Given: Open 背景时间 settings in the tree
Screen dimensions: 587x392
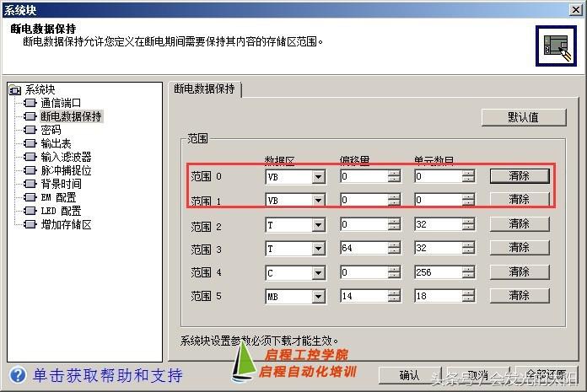Looking at the screenshot, I should (61, 184).
